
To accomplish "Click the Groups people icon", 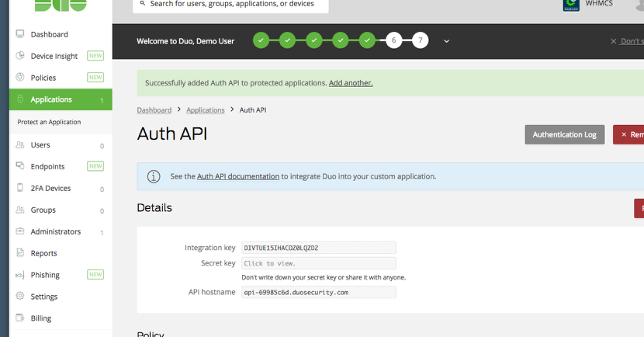I will (19, 210).
